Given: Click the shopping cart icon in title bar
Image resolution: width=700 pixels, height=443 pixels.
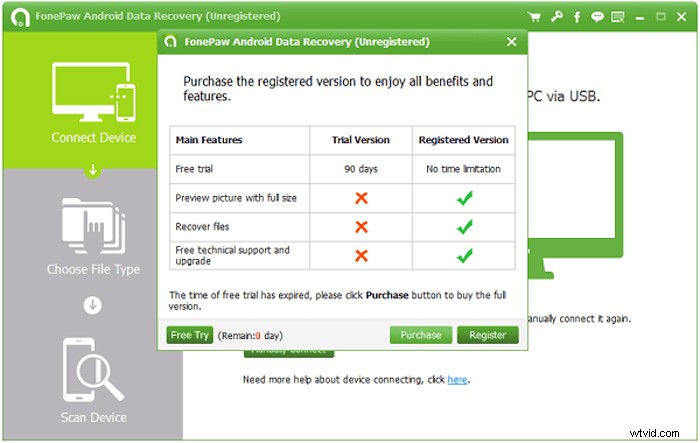Looking at the screenshot, I should [x=535, y=17].
